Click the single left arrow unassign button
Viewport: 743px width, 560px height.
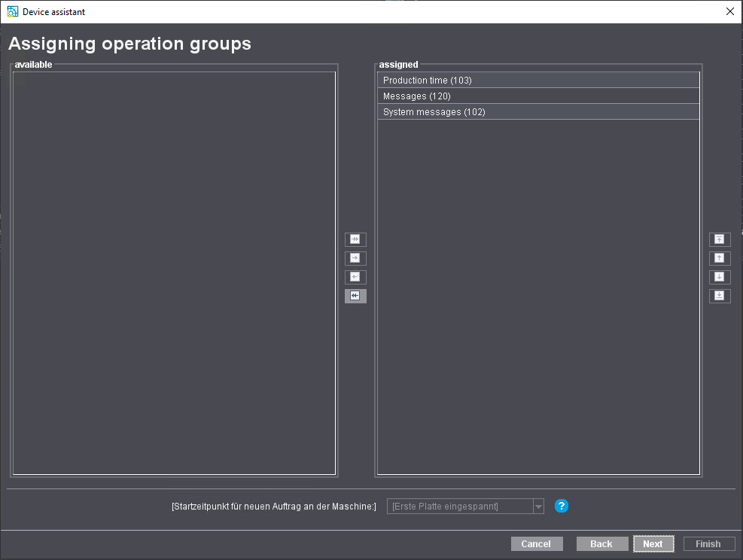[355, 277]
